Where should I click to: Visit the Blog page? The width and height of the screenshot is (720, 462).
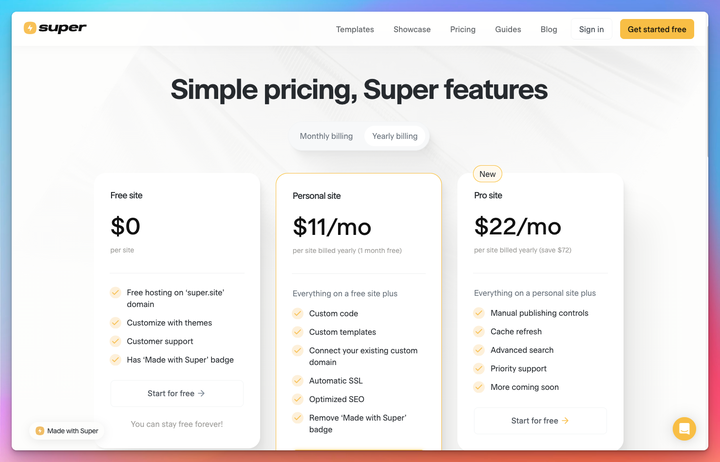pyautogui.click(x=549, y=29)
